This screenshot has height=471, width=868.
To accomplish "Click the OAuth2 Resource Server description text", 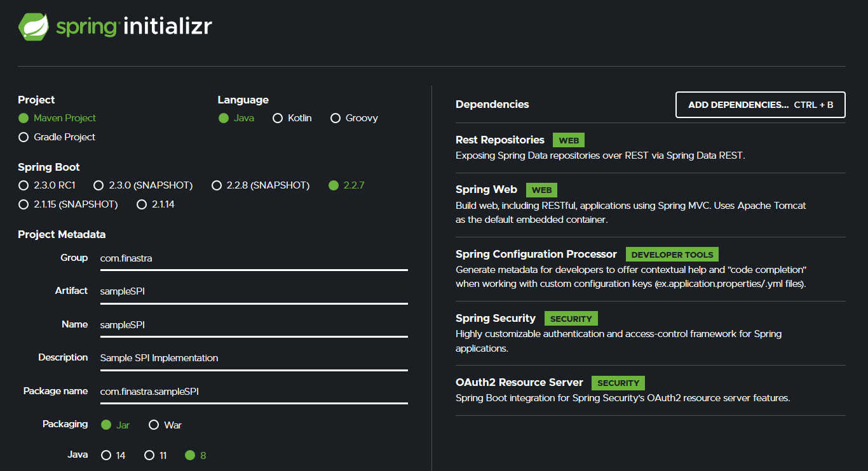I will click(623, 398).
